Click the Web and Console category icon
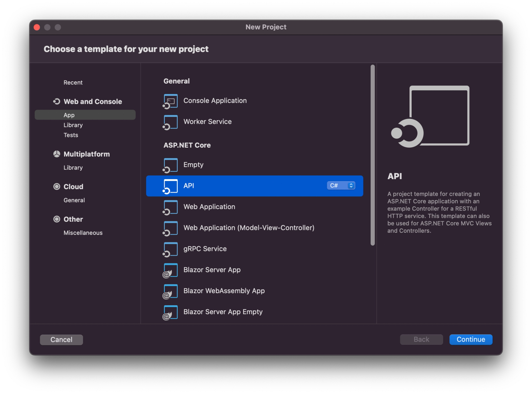Image resolution: width=532 pixels, height=394 pixels. tap(57, 101)
